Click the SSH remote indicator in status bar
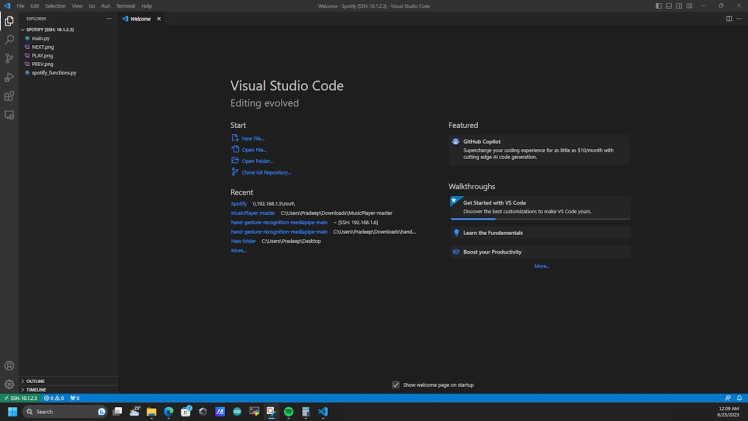The width and height of the screenshot is (748, 421). point(20,398)
